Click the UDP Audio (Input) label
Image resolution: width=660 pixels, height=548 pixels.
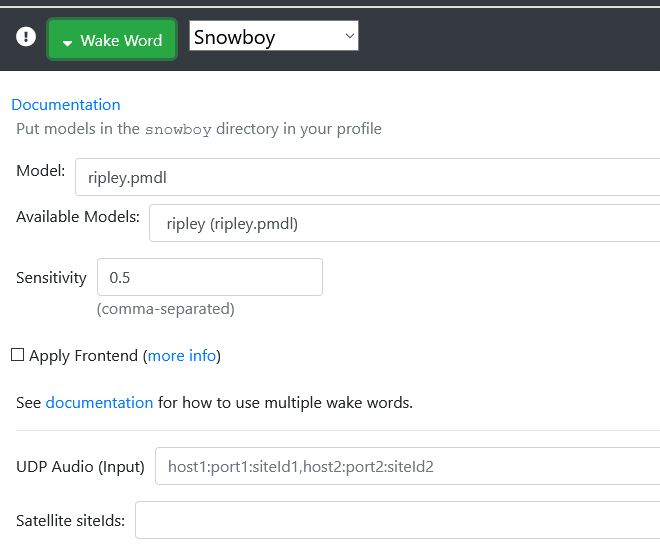tap(80, 466)
